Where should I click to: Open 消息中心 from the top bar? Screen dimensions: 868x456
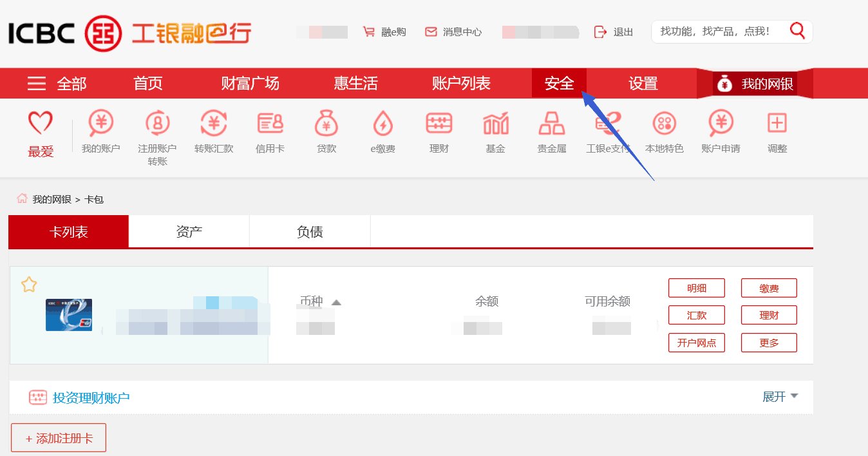tap(453, 31)
